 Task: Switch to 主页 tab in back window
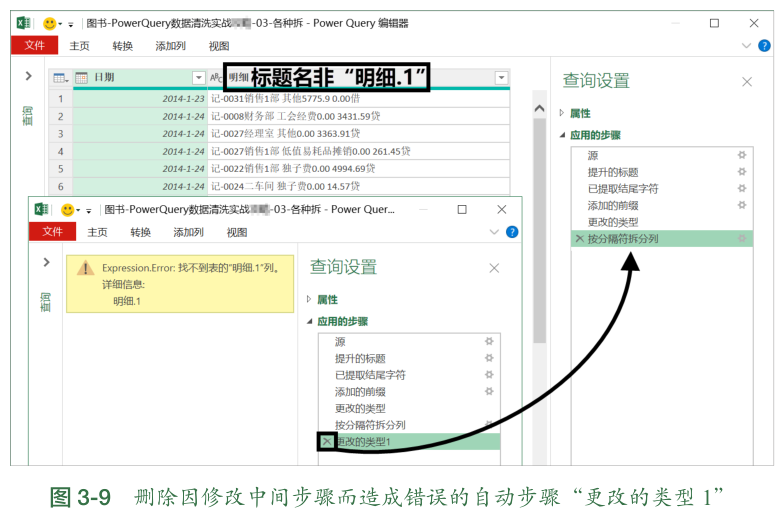pyautogui.click(x=79, y=46)
